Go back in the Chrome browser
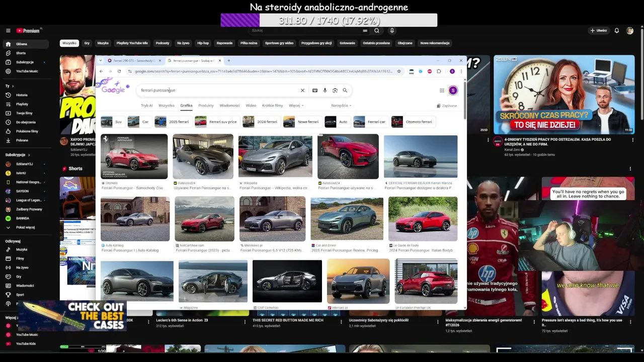This screenshot has height=362, width=644. (101, 71)
